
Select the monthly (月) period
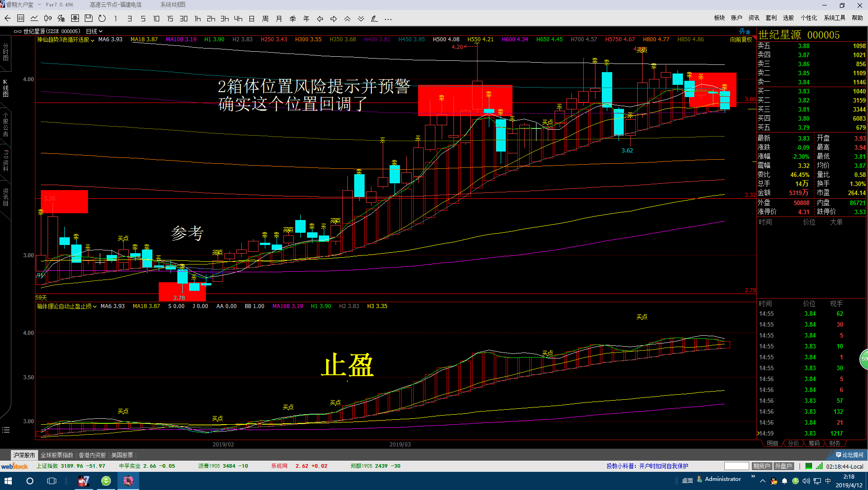tap(279, 19)
